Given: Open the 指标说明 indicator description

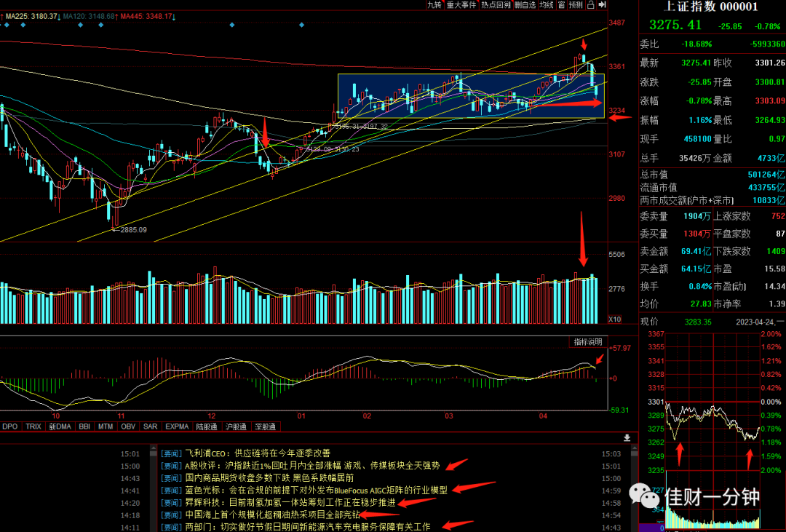Looking at the screenshot, I should [587, 342].
